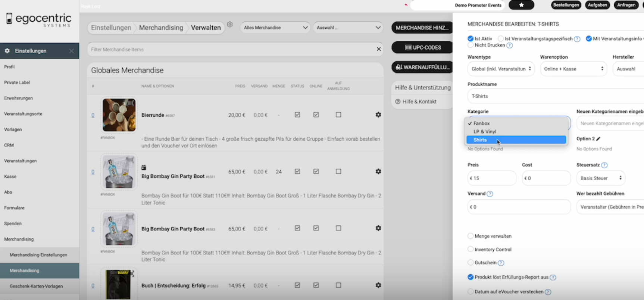Enable the Menge verwalten option
644x300 pixels.
pos(471,236)
